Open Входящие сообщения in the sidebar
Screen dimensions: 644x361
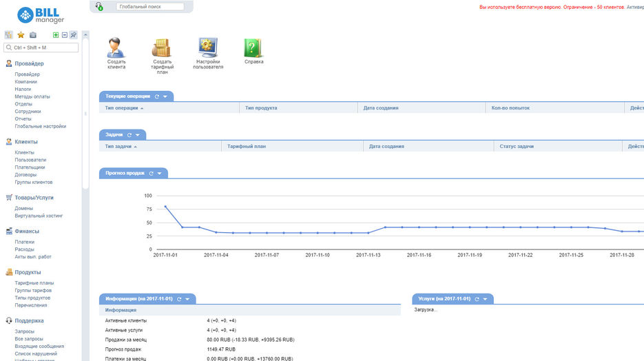[39, 347]
